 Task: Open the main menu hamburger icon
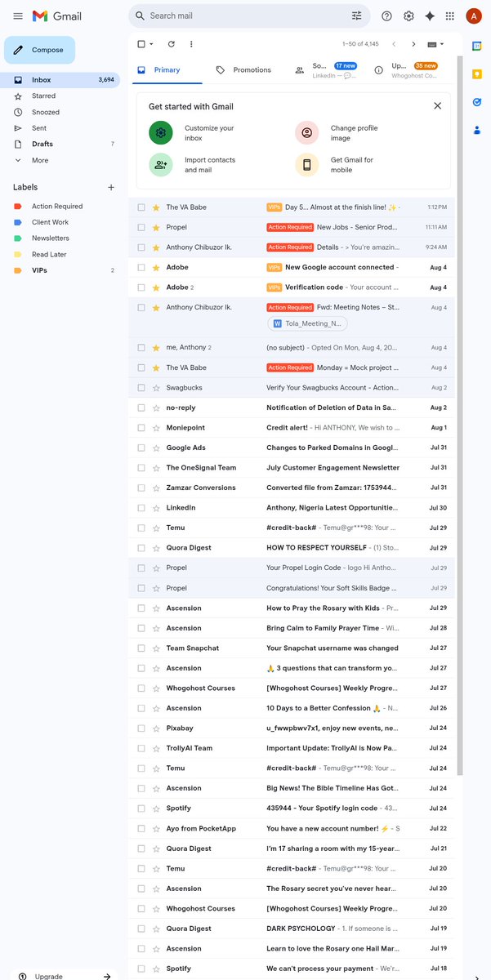click(18, 16)
